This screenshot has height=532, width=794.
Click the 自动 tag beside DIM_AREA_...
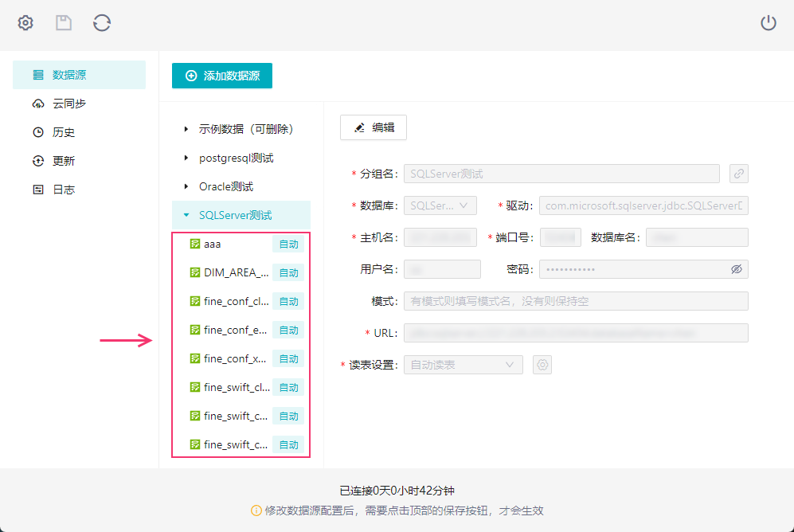coord(288,273)
